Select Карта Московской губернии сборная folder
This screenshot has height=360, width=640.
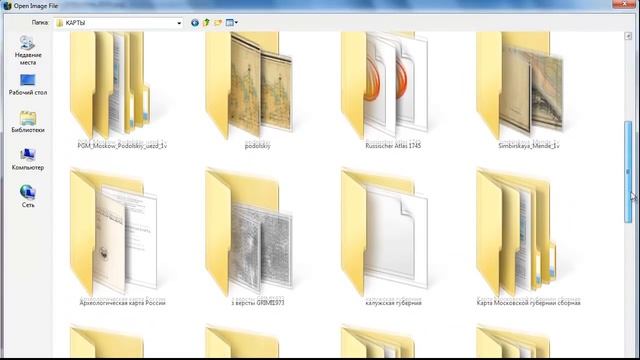[529, 238]
